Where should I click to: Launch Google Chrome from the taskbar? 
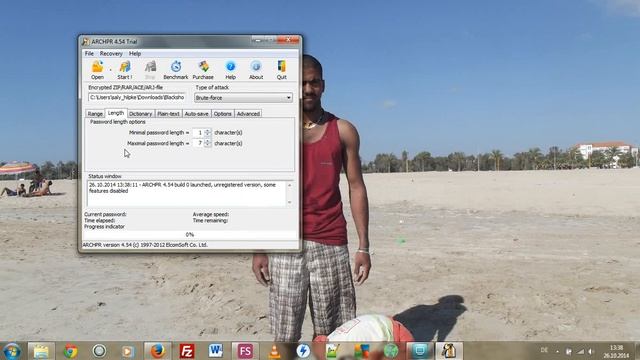(70, 351)
